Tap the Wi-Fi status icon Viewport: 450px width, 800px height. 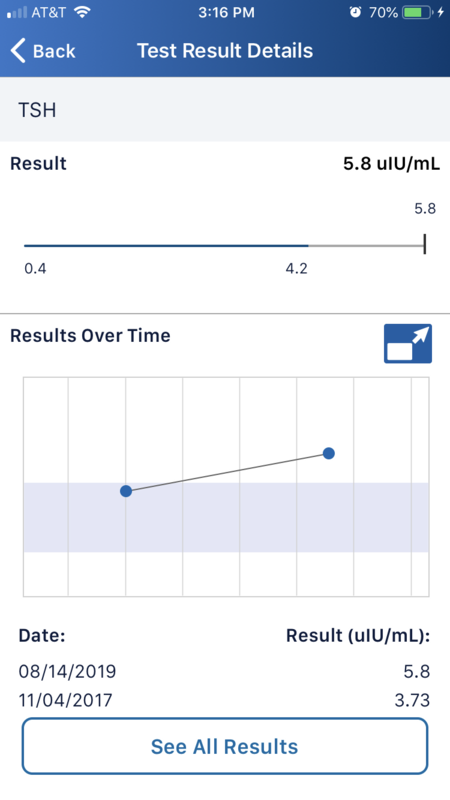[x=81, y=12]
